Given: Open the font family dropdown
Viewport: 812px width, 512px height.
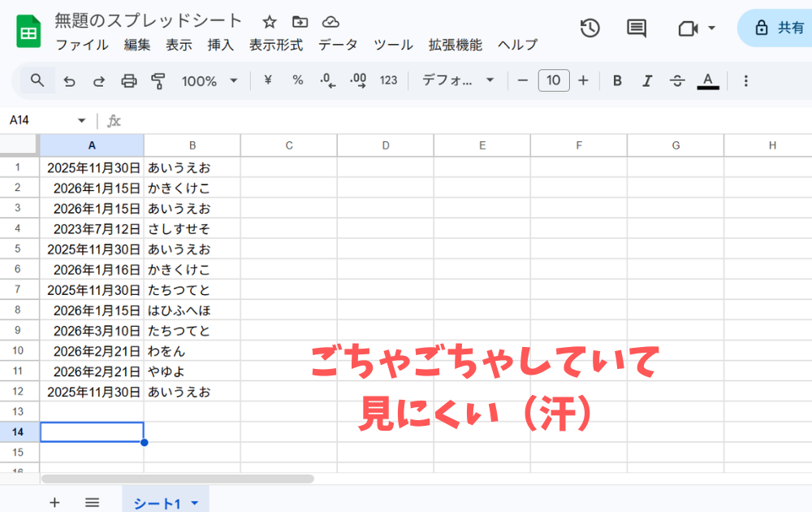Looking at the screenshot, I should (x=458, y=80).
